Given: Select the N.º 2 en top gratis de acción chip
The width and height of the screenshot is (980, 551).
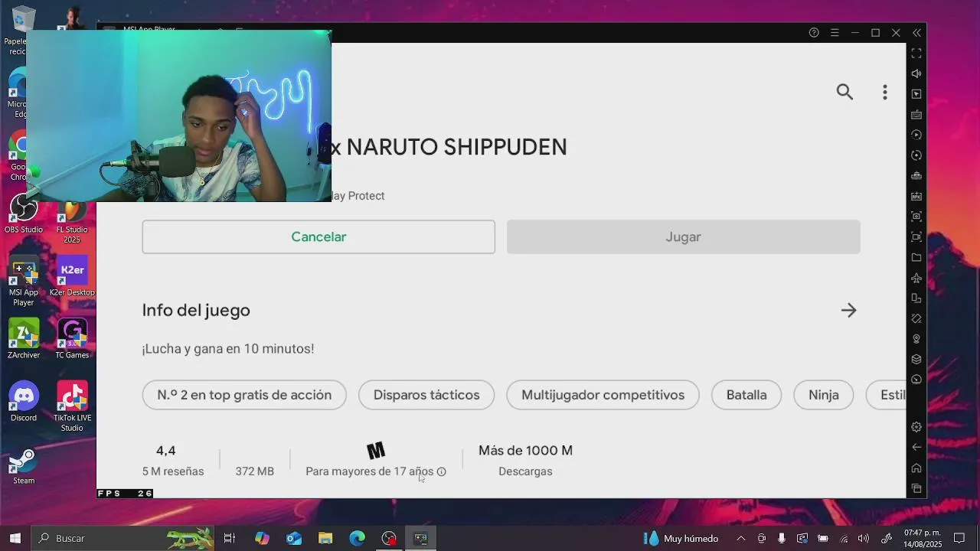Looking at the screenshot, I should (244, 395).
